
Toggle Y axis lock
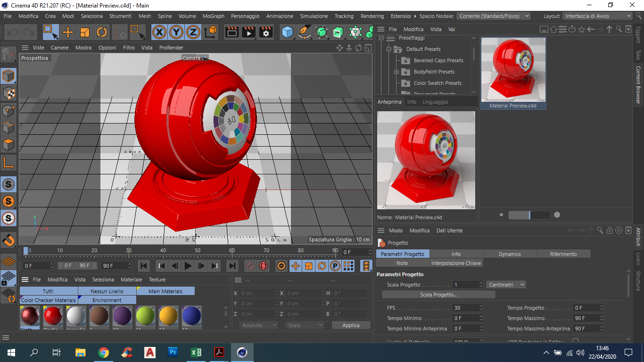click(176, 32)
